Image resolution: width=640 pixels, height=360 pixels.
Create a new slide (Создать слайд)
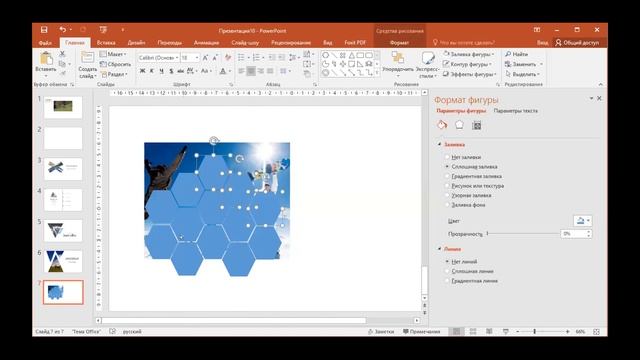click(x=87, y=64)
